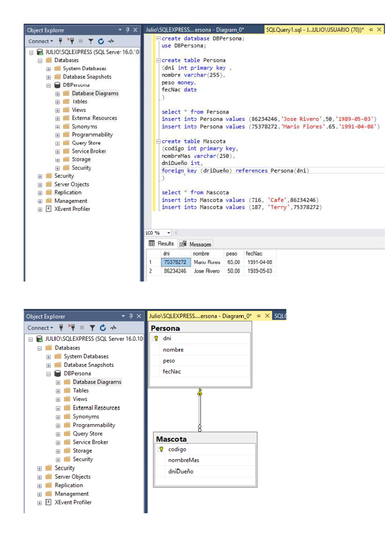Click DBPersona database cylinder icon in diagram screenshot

point(57,373)
